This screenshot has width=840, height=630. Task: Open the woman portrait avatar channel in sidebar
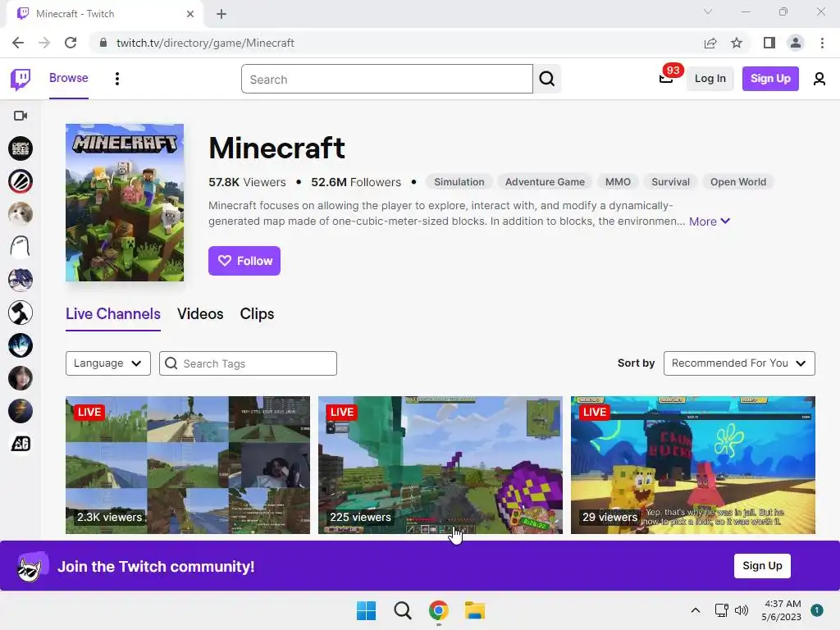pos(21,379)
